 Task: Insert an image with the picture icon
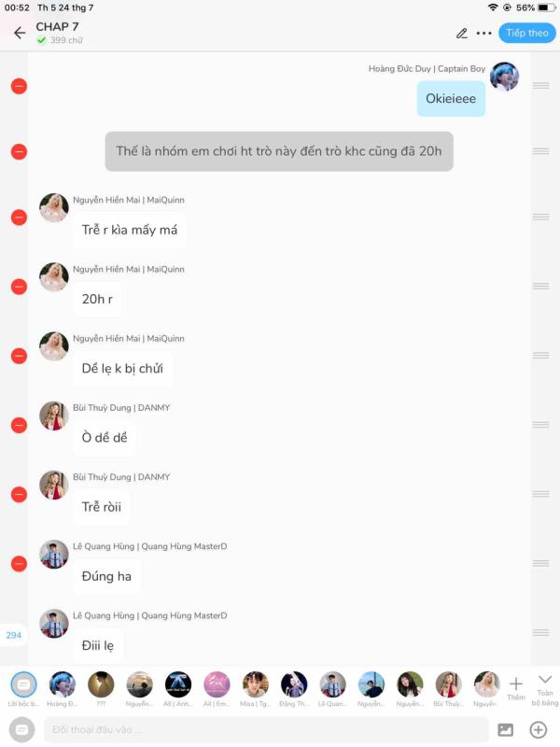click(x=505, y=729)
